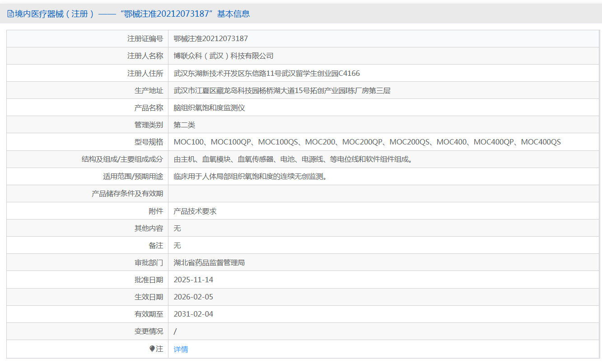Select the slash value in the 变更情况 row
The height and width of the screenshot is (364, 602).
point(175,331)
